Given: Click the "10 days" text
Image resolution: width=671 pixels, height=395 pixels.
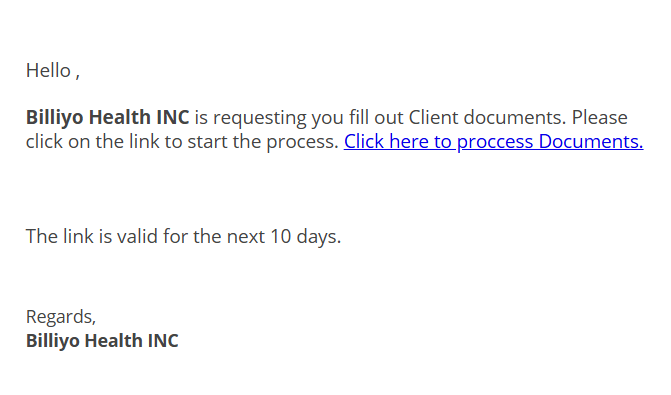Looking at the screenshot, I should (x=305, y=237).
